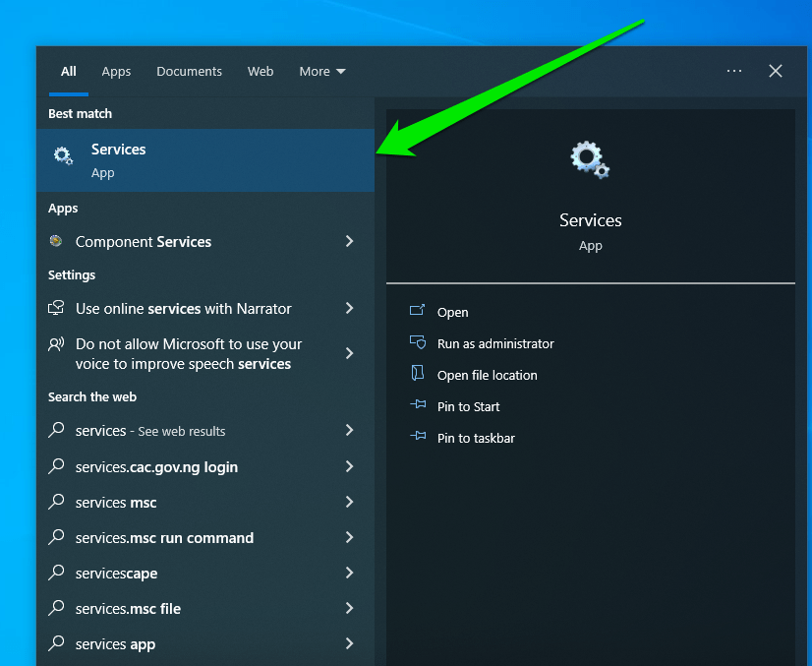The image size is (812, 666).
Task: Click the Run as administrator shield icon
Action: (417, 343)
